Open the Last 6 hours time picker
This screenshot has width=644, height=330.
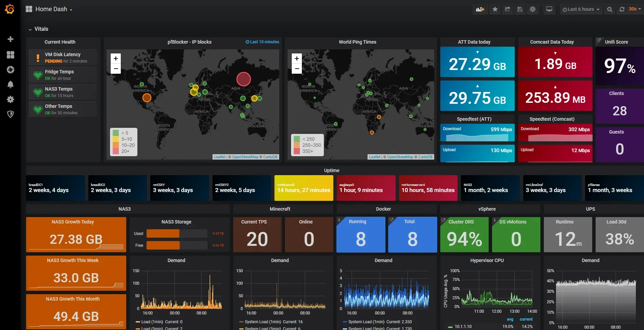tap(581, 9)
